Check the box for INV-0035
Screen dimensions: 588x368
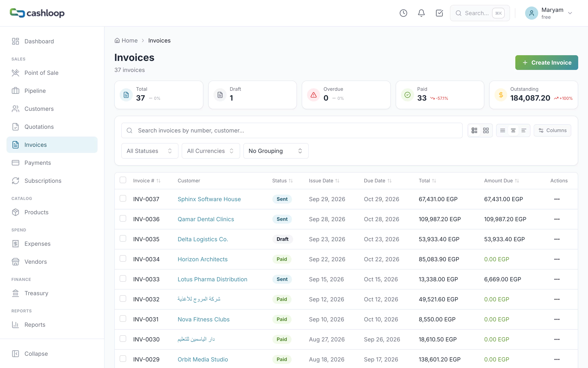(x=123, y=239)
